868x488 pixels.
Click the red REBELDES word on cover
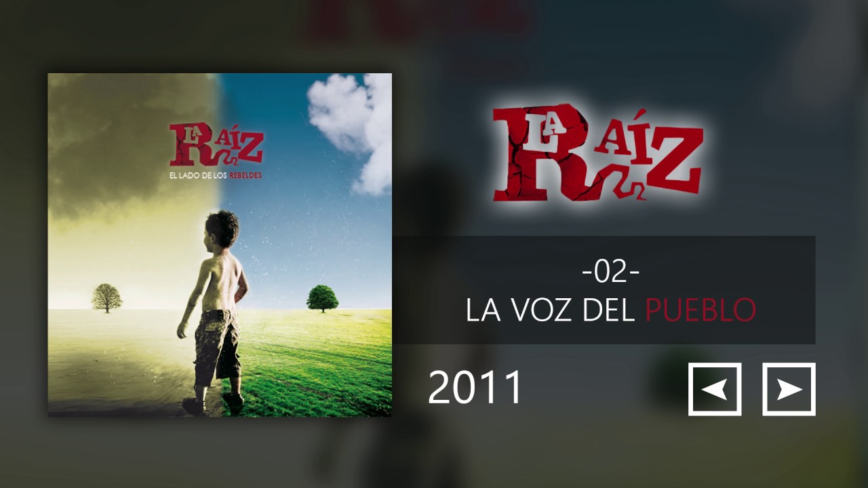245,176
